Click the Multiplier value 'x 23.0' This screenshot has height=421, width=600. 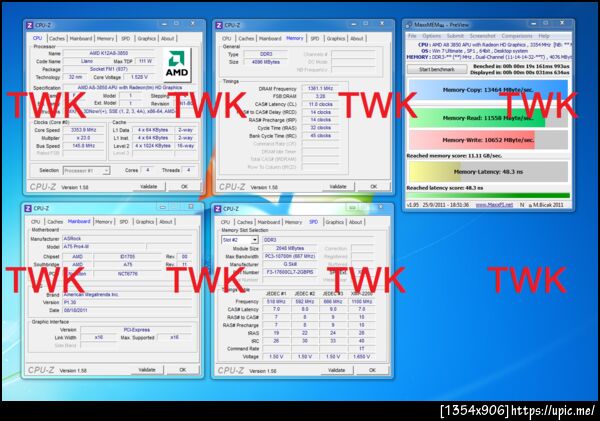(83, 138)
